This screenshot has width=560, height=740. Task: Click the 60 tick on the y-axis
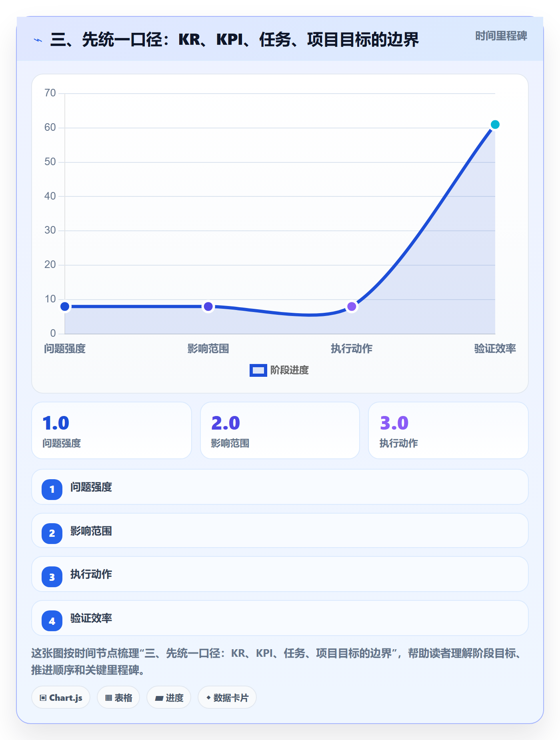point(50,128)
